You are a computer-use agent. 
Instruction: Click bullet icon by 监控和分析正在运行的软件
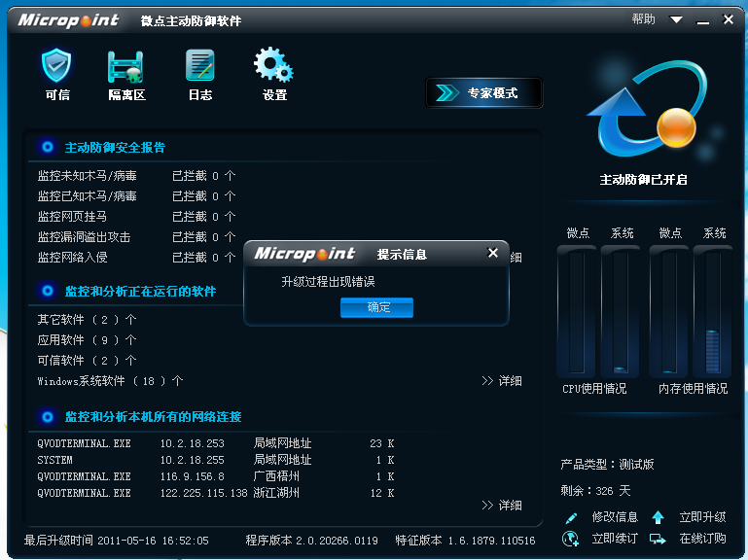coord(48,291)
